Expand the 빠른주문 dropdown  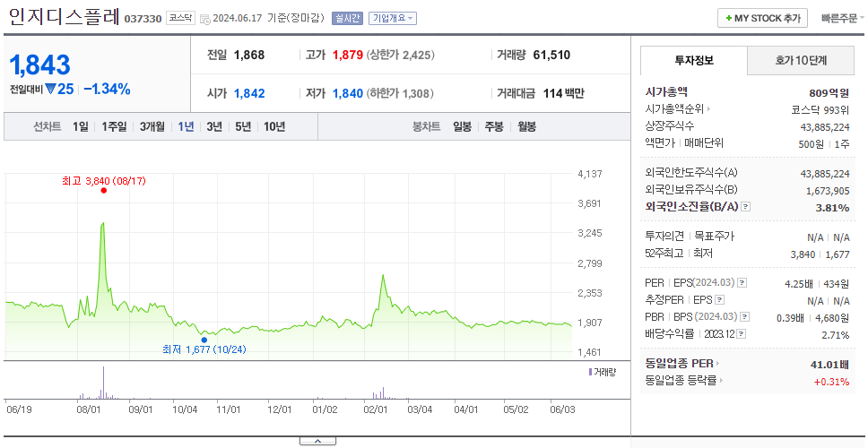(x=843, y=18)
